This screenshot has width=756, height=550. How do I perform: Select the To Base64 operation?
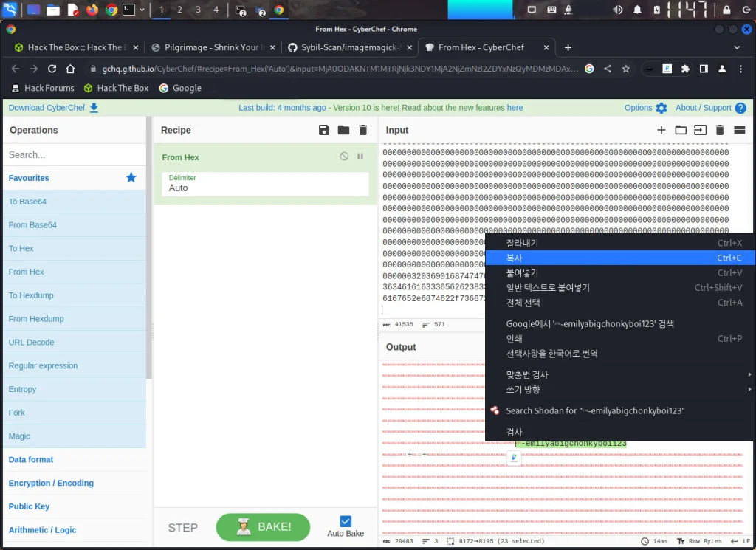coord(75,202)
